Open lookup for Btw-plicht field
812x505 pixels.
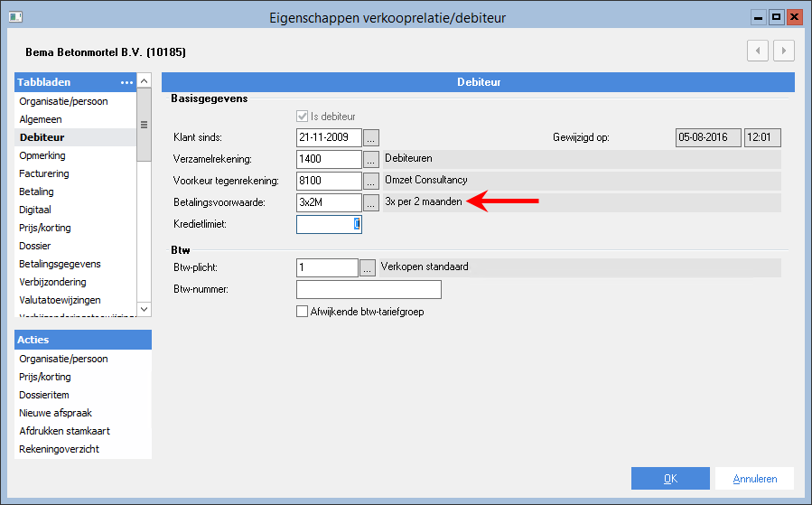click(367, 268)
